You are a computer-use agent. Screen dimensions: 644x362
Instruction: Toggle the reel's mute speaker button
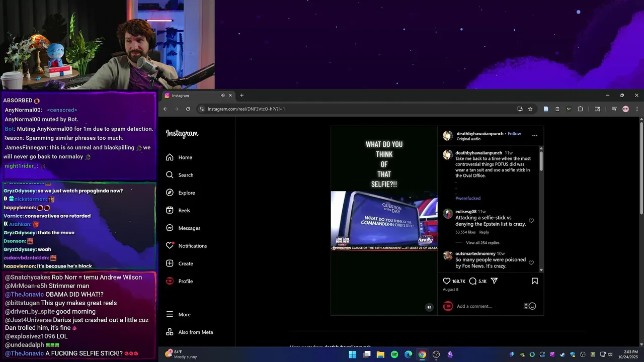[x=429, y=307]
